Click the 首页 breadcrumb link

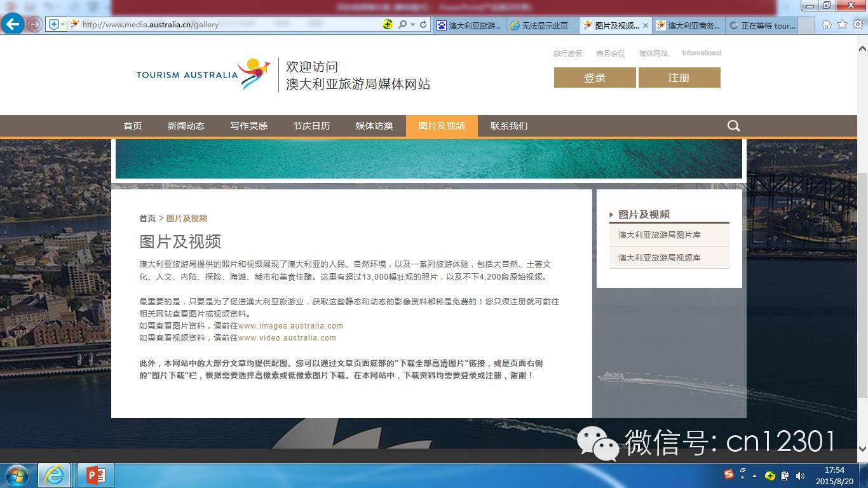coord(147,218)
